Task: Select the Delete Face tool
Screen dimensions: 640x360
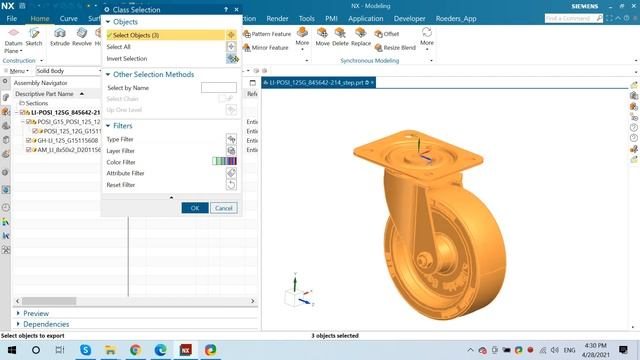Action: point(340,37)
